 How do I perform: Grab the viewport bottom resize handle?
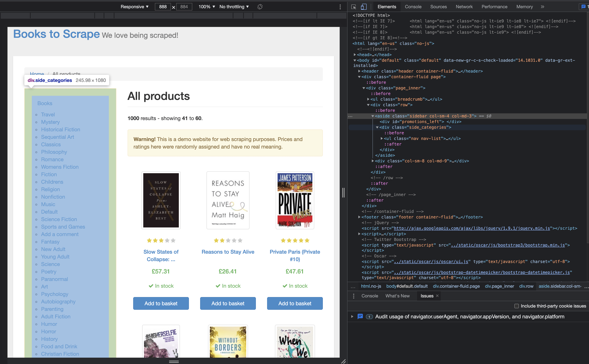click(x=174, y=362)
